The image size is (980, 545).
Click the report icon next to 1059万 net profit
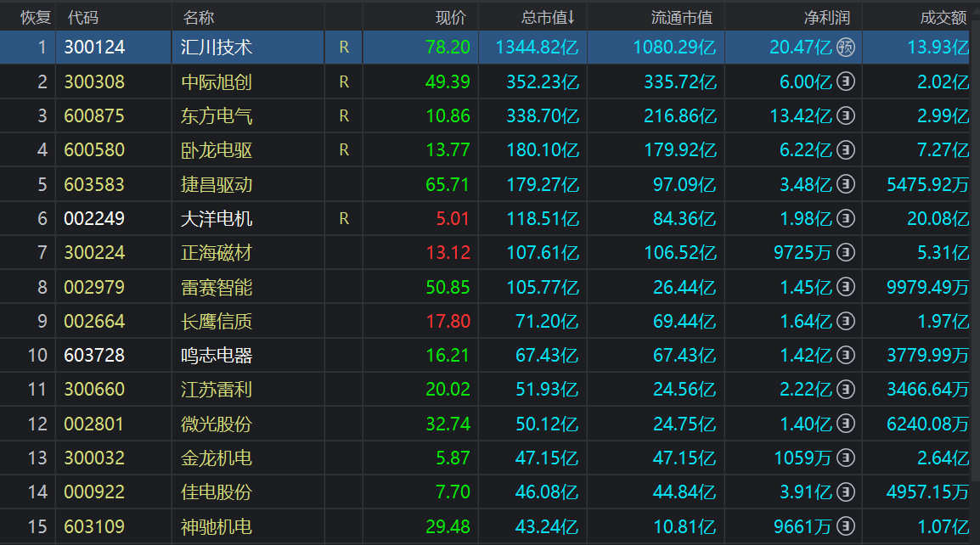coord(846,458)
